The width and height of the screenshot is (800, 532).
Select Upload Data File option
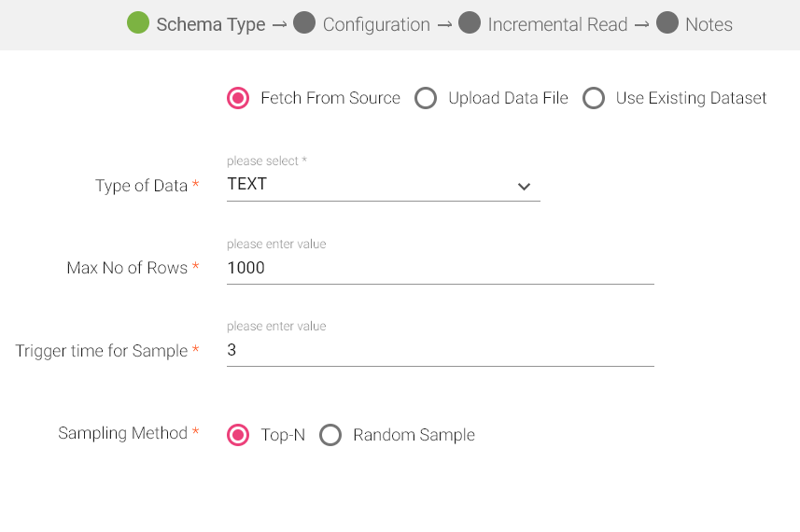426,98
